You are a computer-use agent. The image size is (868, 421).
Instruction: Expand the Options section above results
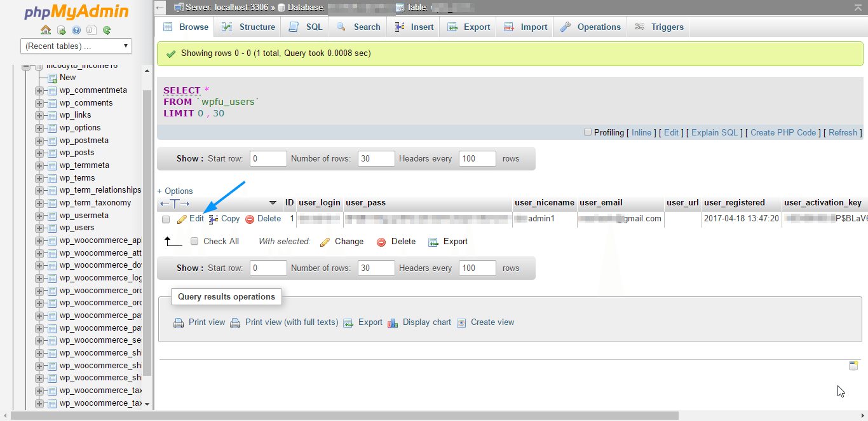click(175, 191)
